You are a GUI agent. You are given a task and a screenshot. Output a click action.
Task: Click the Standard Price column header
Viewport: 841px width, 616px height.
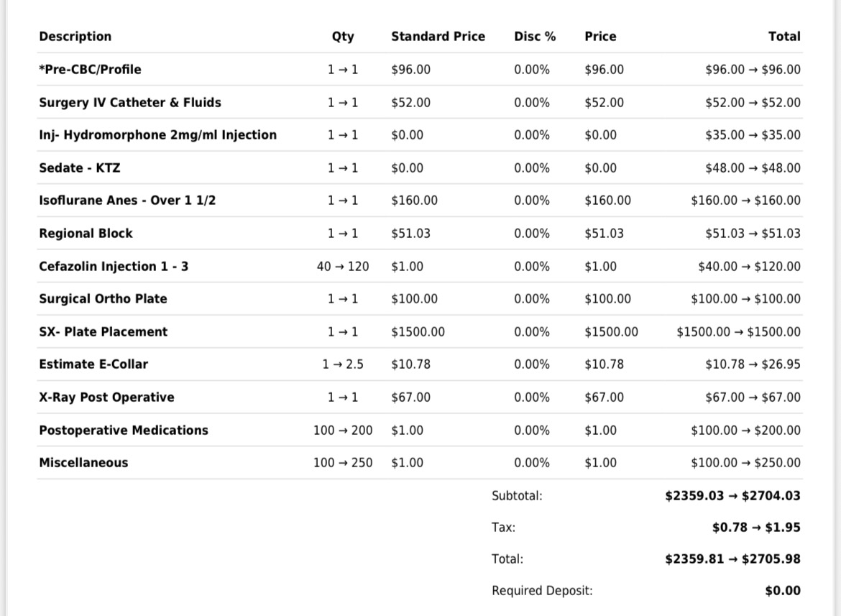click(438, 37)
